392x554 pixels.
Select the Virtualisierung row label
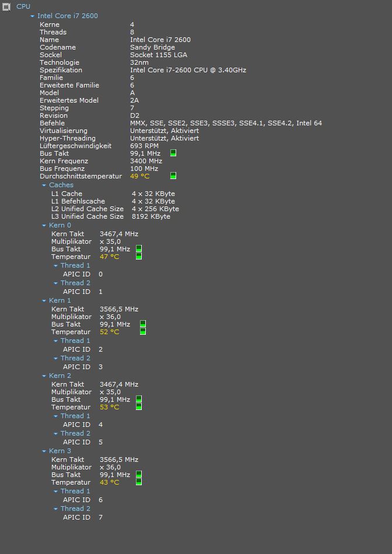(x=63, y=131)
